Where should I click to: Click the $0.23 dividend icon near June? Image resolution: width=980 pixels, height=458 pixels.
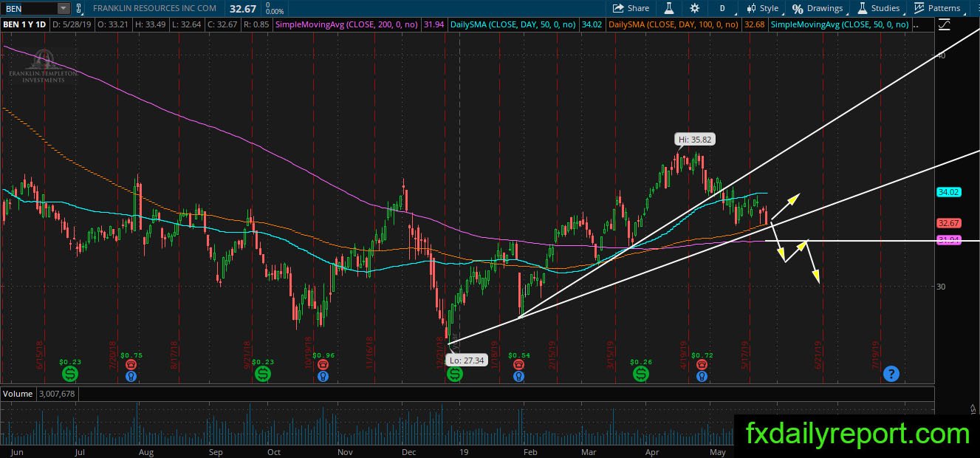pos(69,375)
